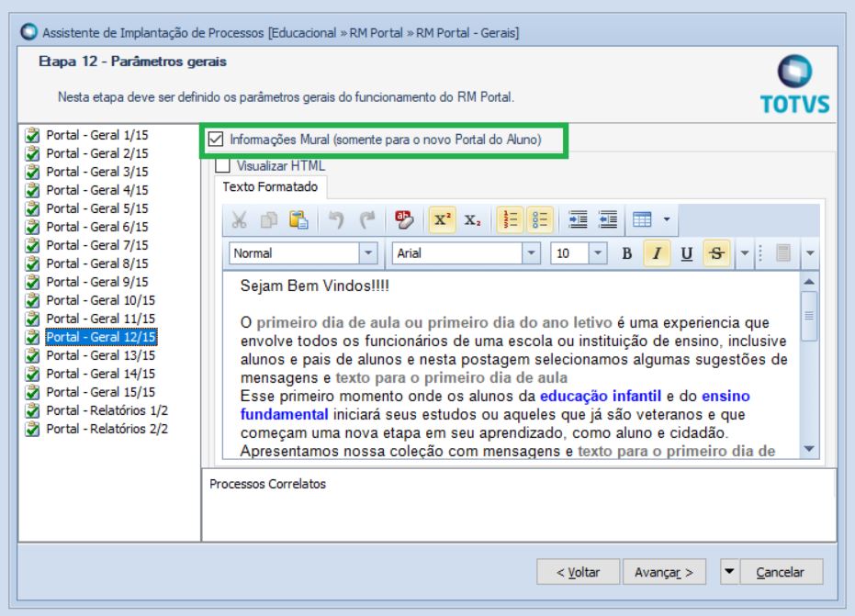855x616 pixels.
Task: Toggle Bold formatting
Action: tap(627, 253)
